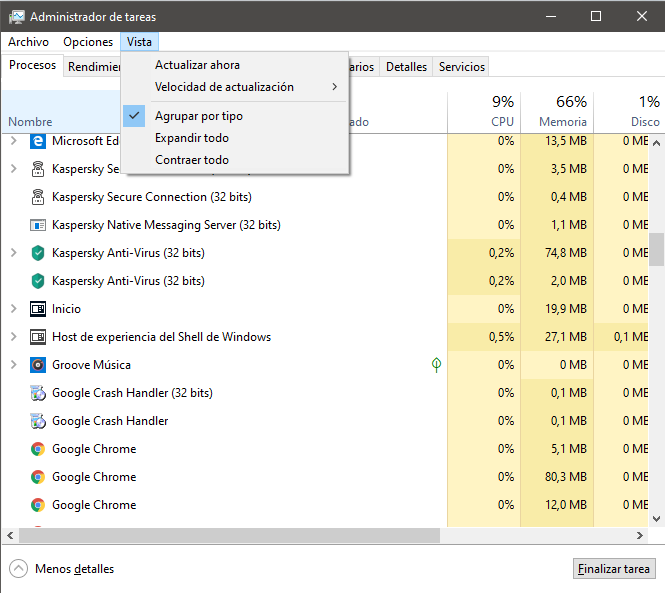Click the Google Crash Handler (32 bits) icon
This screenshot has width=665, height=593.
38,393
